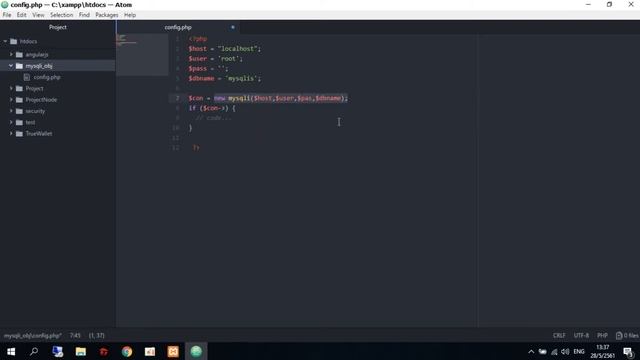Screen dimensions: 640x360
Task: Click the 0 files git status icon
Action: (x=627, y=336)
